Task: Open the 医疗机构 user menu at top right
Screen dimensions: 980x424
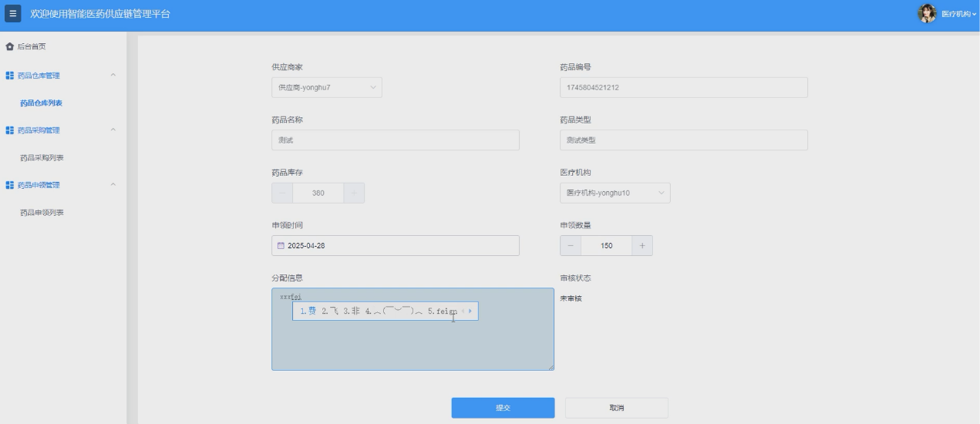Action: [x=958, y=14]
